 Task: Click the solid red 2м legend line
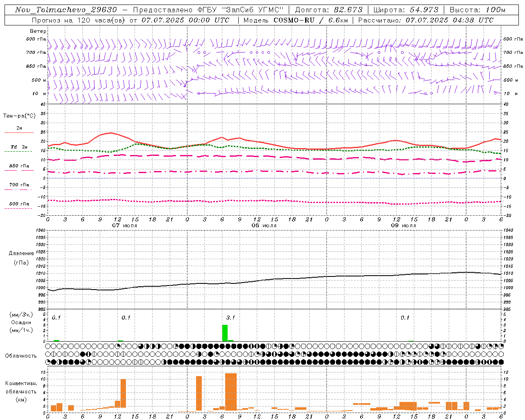pos(19,132)
